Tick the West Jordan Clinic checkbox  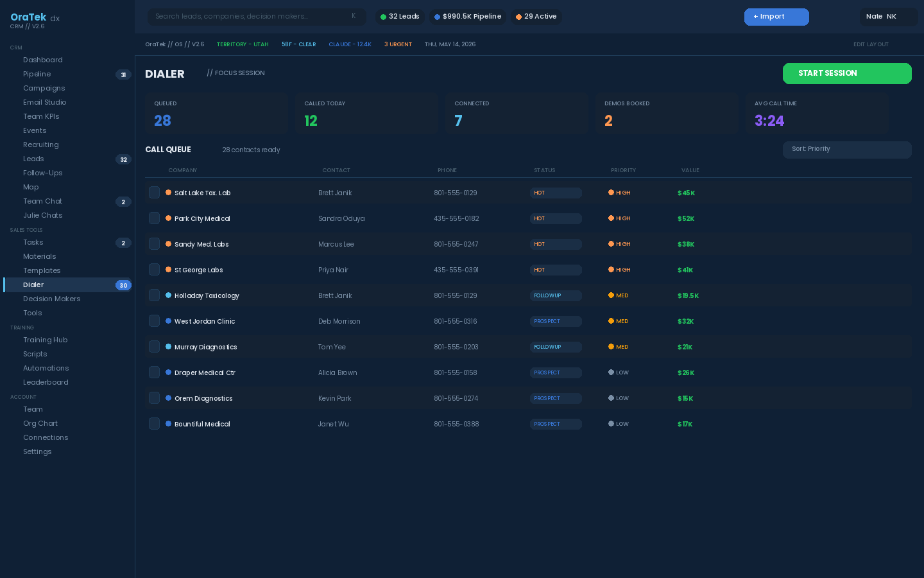pos(154,321)
